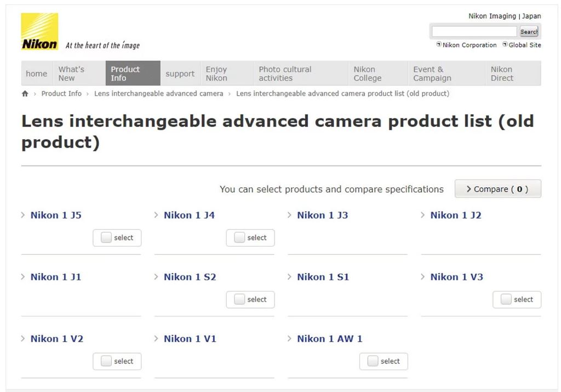Click the Nikon Imaging | Japan text
The width and height of the screenshot is (561, 392).
(505, 16)
